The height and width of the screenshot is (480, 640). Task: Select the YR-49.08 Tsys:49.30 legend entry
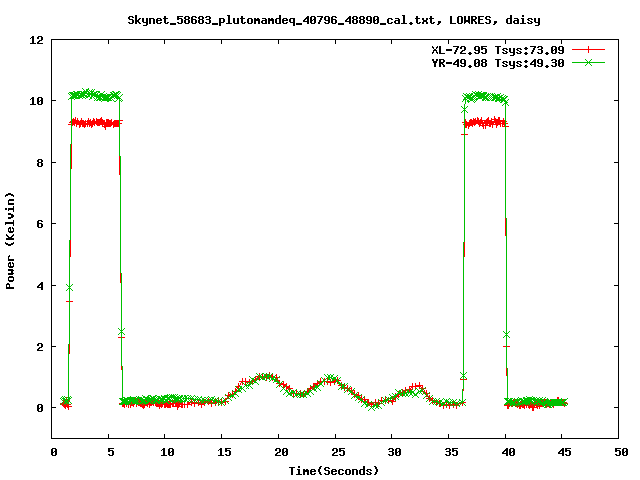tap(498, 63)
